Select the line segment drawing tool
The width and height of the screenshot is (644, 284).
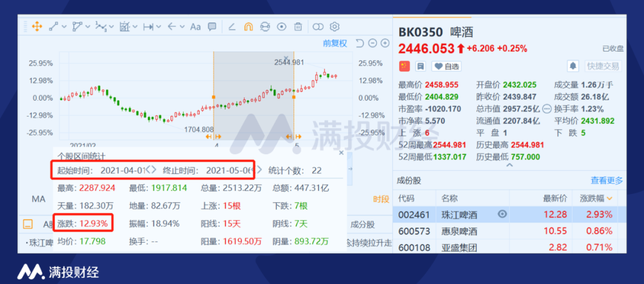click(54, 27)
